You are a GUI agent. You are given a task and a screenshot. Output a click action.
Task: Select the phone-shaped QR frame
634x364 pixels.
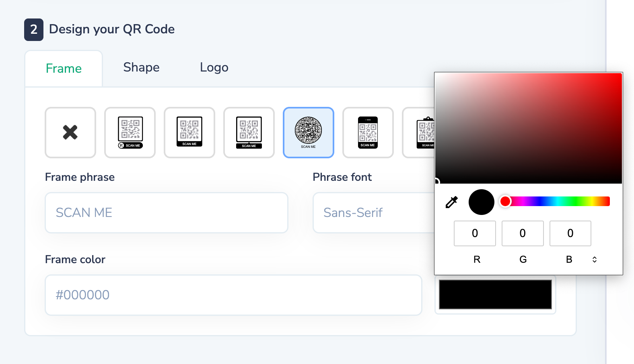pyautogui.click(x=368, y=133)
